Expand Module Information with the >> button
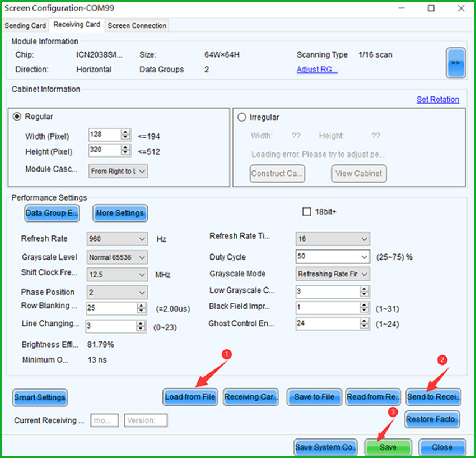This screenshot has height=458, width=476. pyautogui.click(x=456, y=63)
